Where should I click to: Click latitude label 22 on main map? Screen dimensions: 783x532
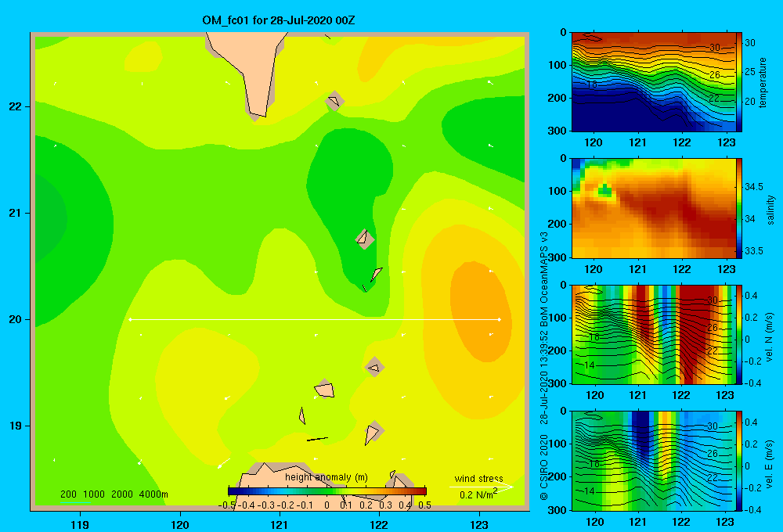tap(15, 107)
